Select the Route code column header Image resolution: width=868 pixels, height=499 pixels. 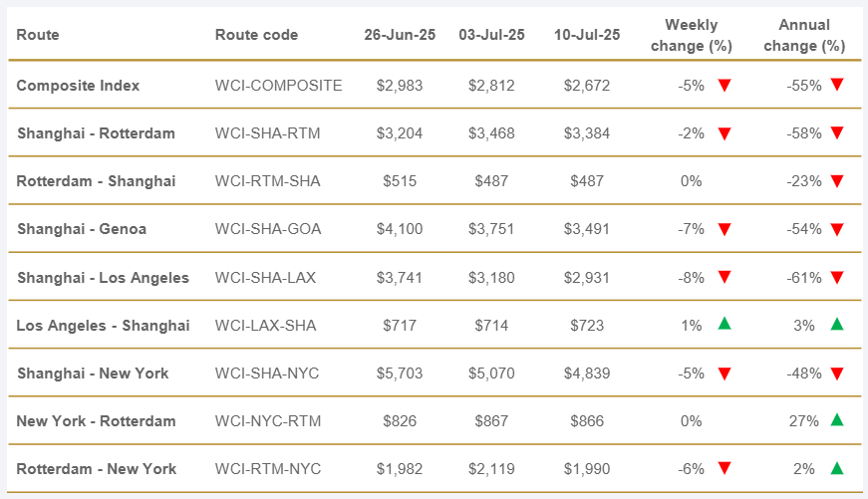256,35
